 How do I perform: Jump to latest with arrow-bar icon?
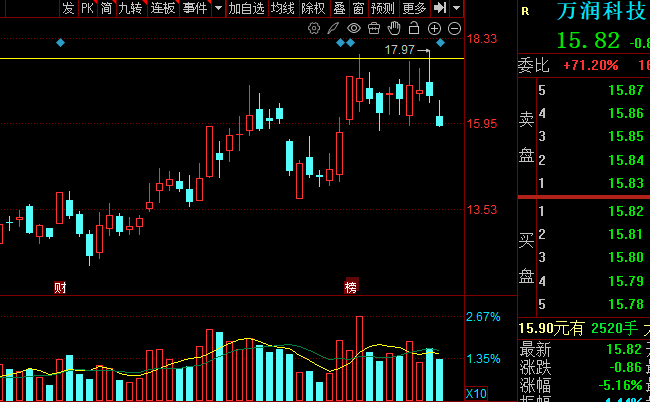[440, 8]
